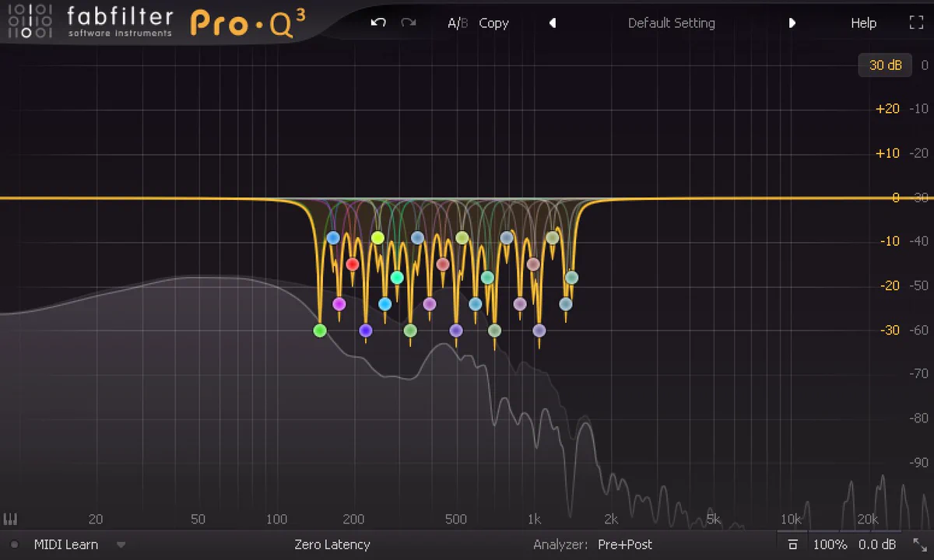The width and height of the screenshot is (934, 560).
Task: Go to the next preset
Action: coord(792,23)
